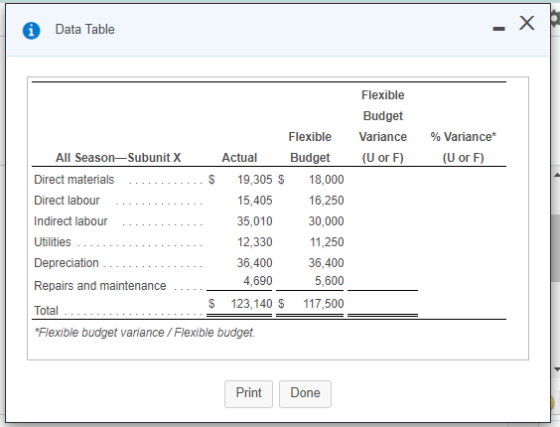Viewport: 560px width, 427px height.
Task: Click the 'Direct materials' row label
Action: pos(74,179)
